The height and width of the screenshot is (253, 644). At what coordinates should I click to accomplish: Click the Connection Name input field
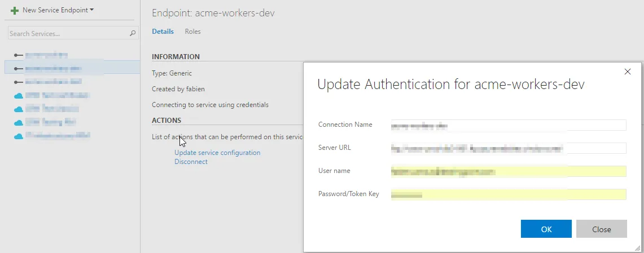click(x=509, y=125)
